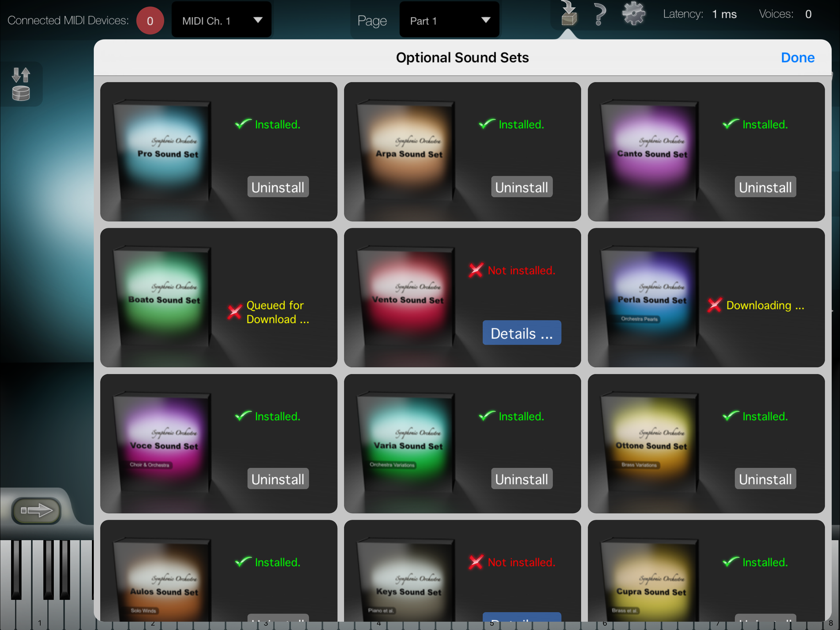Open the sound set download box icon
This screenshot has height=630, width=840.
[569, 14]
